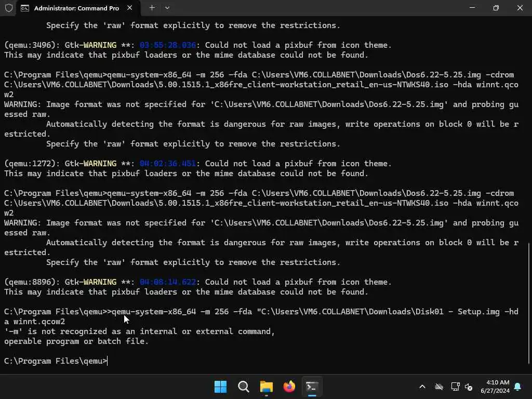Open the clock showing 4:10 AM
The width and height of the screenshot is (532, 399).
495,387
